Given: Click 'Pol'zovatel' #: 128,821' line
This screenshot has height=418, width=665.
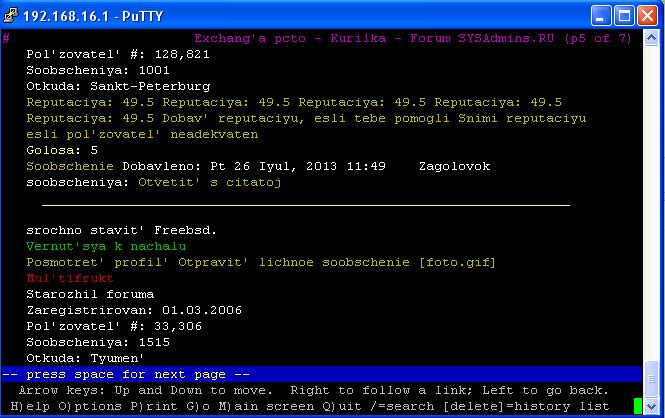Looking at the screenshot, I should (118, 54).
